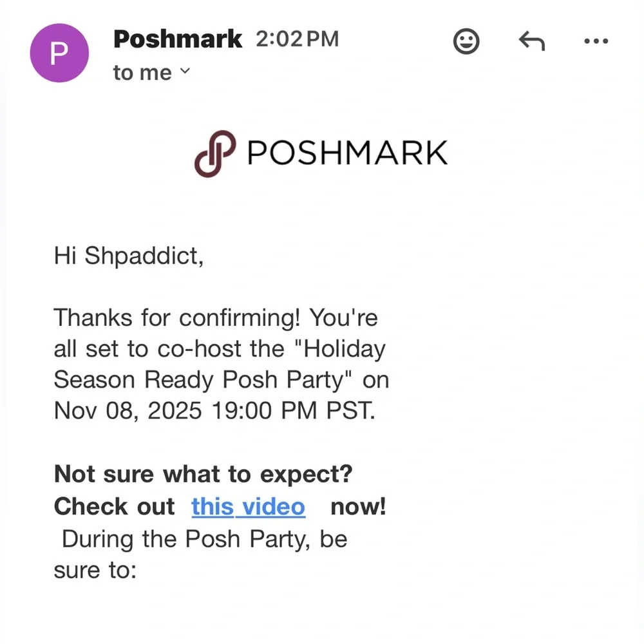
Task: Click the "sure to:" line at the bottom
Action: [x=95, y=570]
